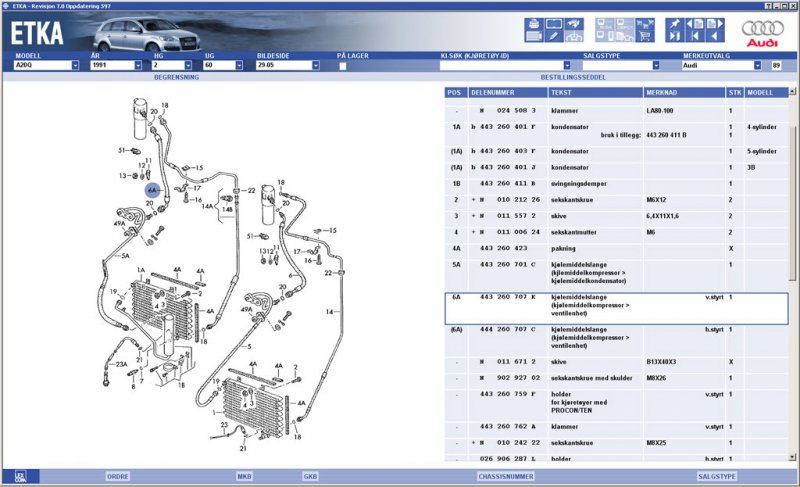
Task: Open the BILDESIDE dropdown
Action: coord(315,65)
